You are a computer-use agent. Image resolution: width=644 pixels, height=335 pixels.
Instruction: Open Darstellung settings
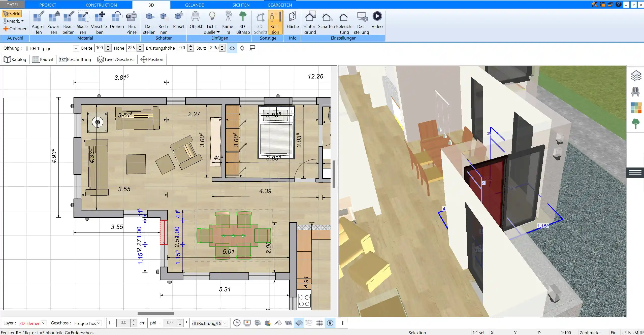(361, 23)
